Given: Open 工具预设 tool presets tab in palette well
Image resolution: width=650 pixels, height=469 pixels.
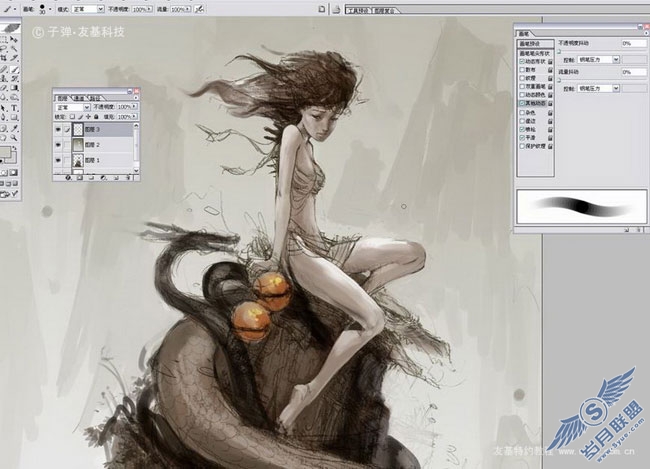Looking at the screenshot, I should pyautogui.click(x=359, y=10).
